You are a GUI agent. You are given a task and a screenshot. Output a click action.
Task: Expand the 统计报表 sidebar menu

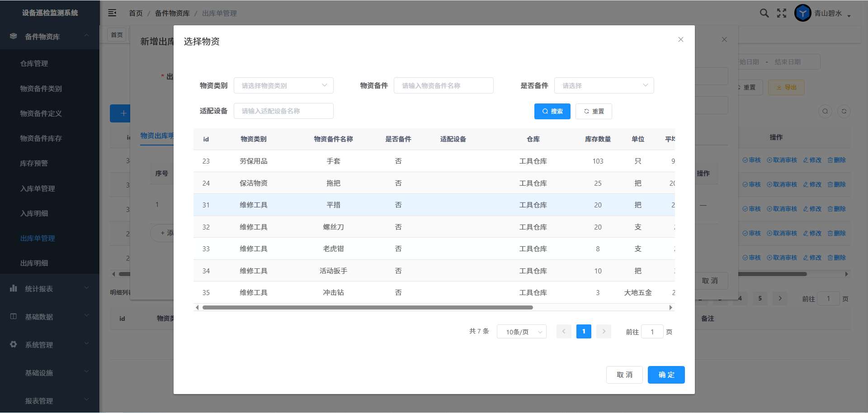point(50,289)
